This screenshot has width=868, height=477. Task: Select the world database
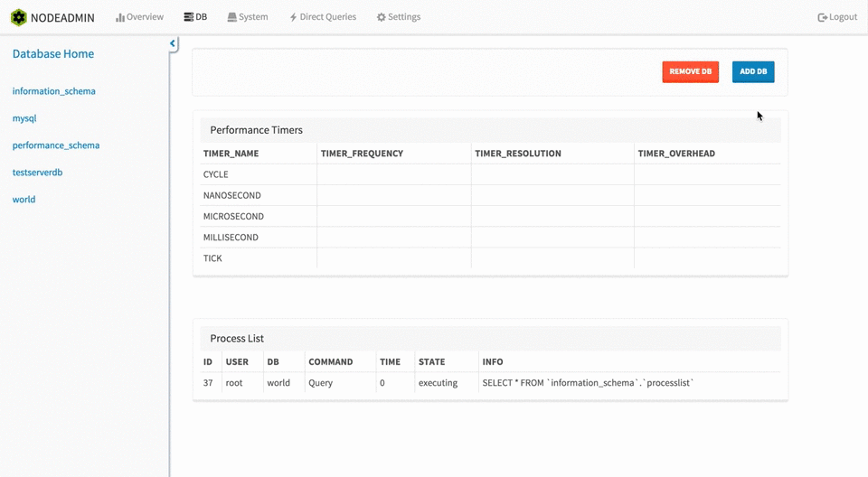click(24, 200)
